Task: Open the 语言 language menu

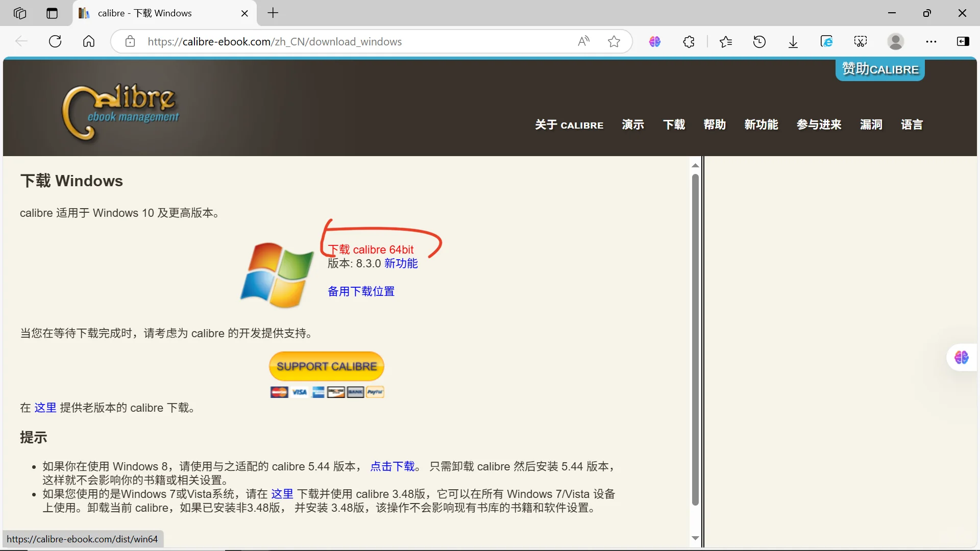Action: click(x=912, y=124)
